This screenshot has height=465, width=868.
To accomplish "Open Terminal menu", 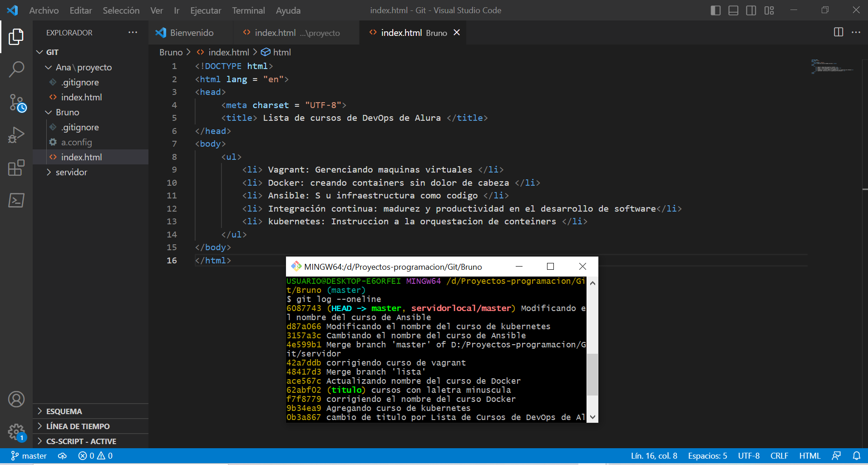I will click(248, 10).
